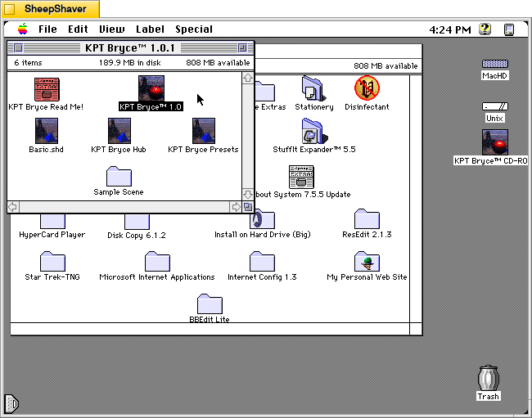Click the zoom box of KPT Bryce window
The width and height of the screenshot is (532, 418).
242,47
